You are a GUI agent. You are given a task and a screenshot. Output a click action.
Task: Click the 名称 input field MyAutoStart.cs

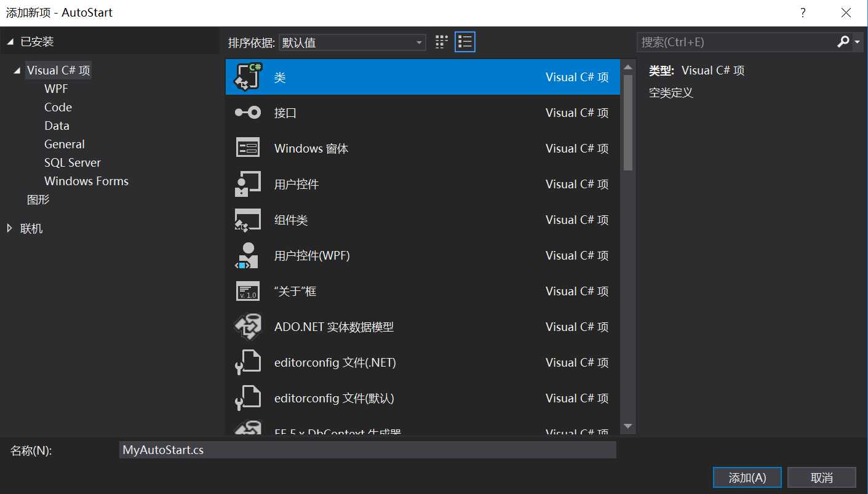coord(368,450)
